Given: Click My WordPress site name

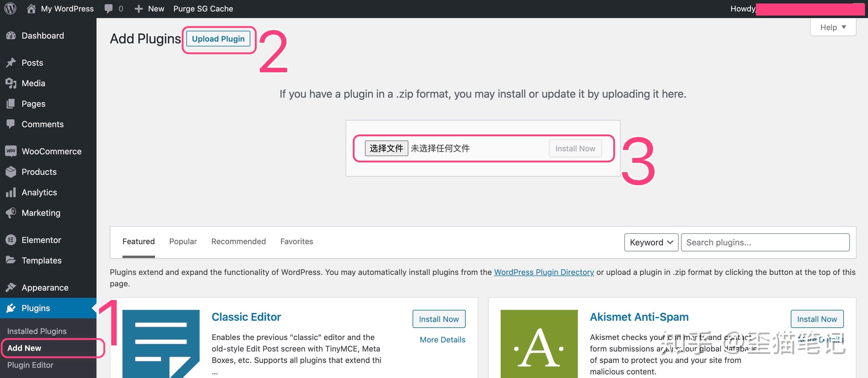Looking at the screenshot, I should (x=67, y=9).
